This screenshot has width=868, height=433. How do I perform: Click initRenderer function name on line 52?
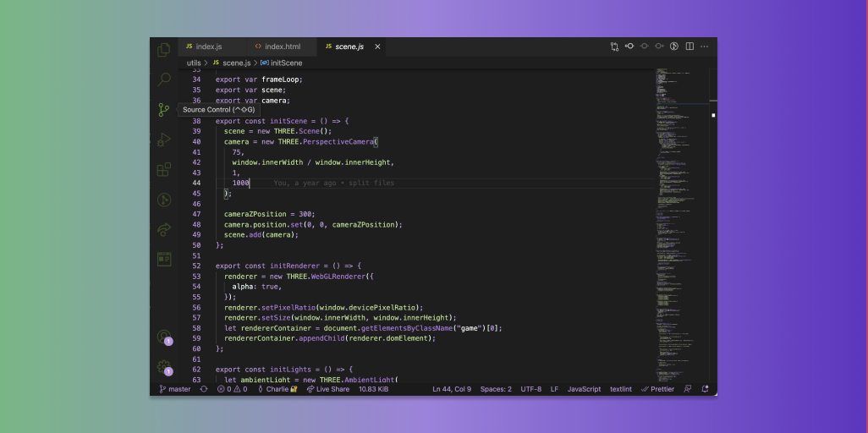pyautogui.click(x=294, y=266)
